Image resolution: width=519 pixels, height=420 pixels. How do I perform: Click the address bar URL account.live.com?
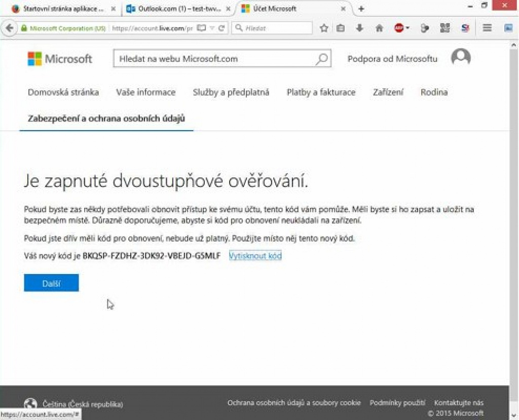[152, 28]
